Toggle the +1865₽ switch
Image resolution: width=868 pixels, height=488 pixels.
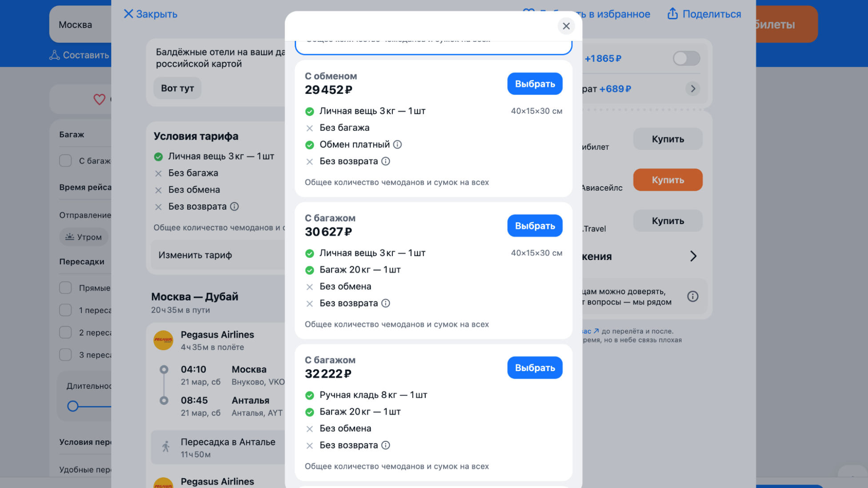[686, 58]
